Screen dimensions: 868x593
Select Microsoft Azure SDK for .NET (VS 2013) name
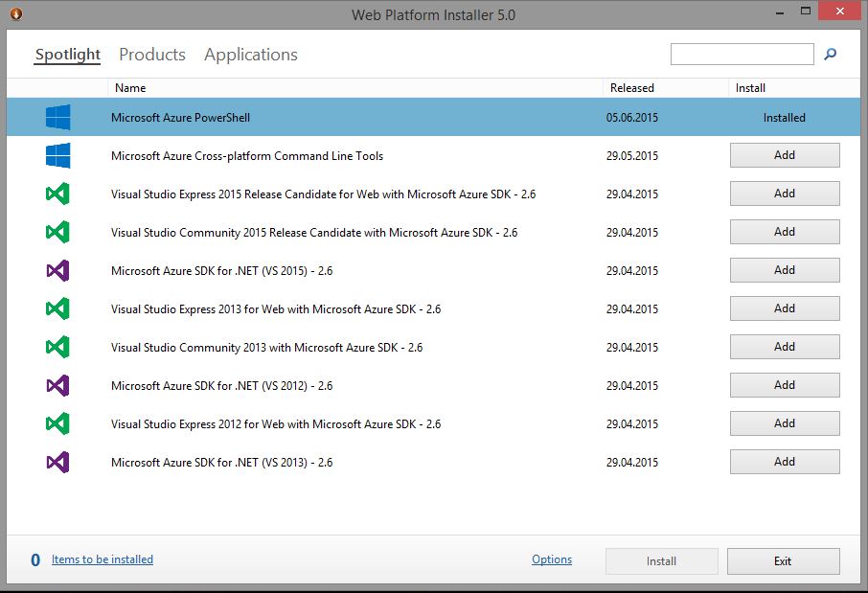[221, 462]
